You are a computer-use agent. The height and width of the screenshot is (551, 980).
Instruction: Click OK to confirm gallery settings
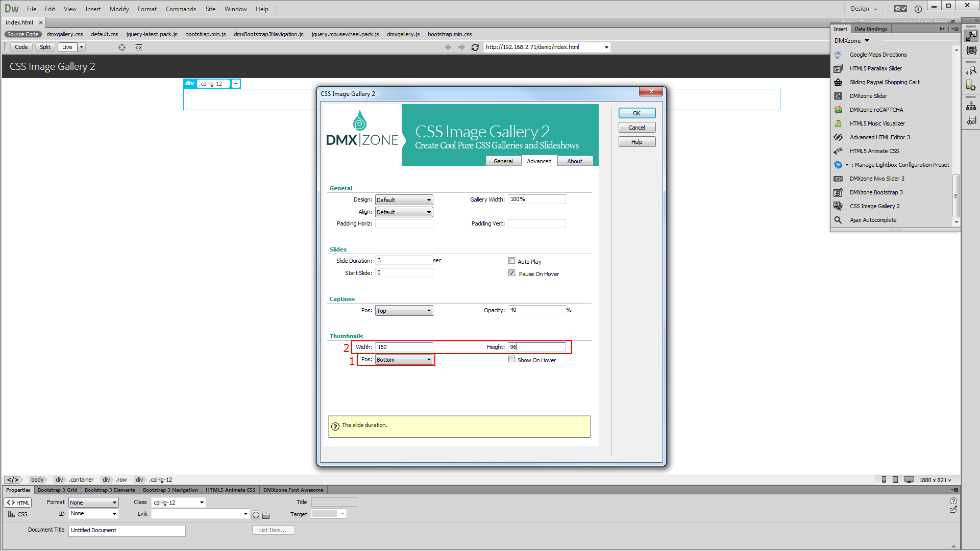coord(637,113)
